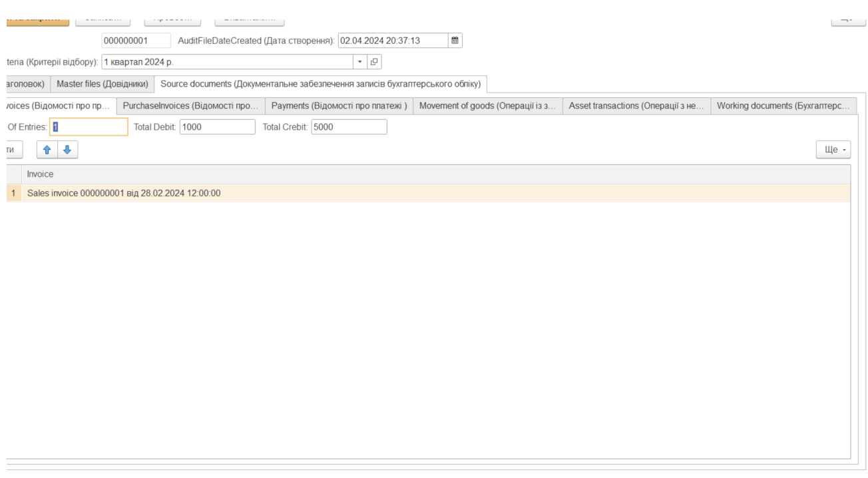Switch to the Movement of goods tab
This screenshot has width=868, height=478.
(x=487, y=106)
